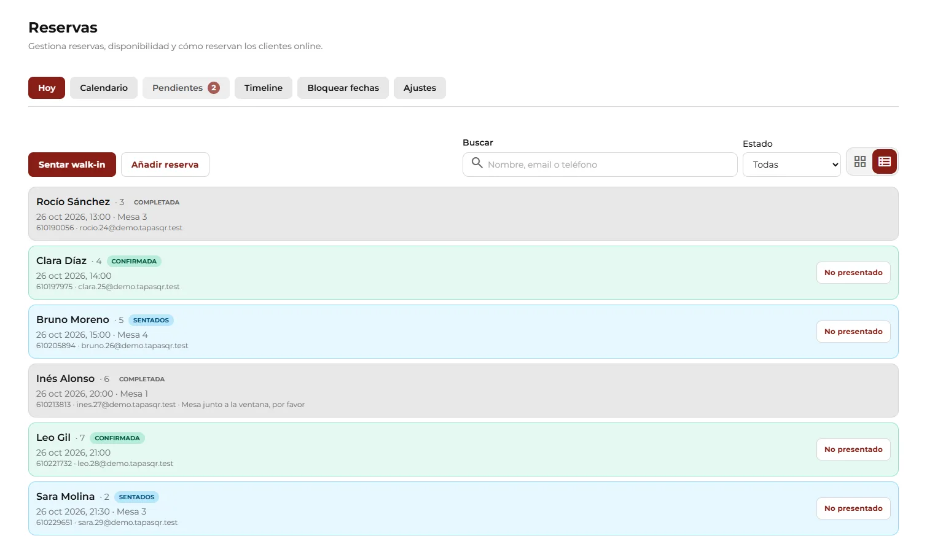Switch to list view icon
Image resolution: width=935 pixels, height=560 pixels.
pos(885,161)
